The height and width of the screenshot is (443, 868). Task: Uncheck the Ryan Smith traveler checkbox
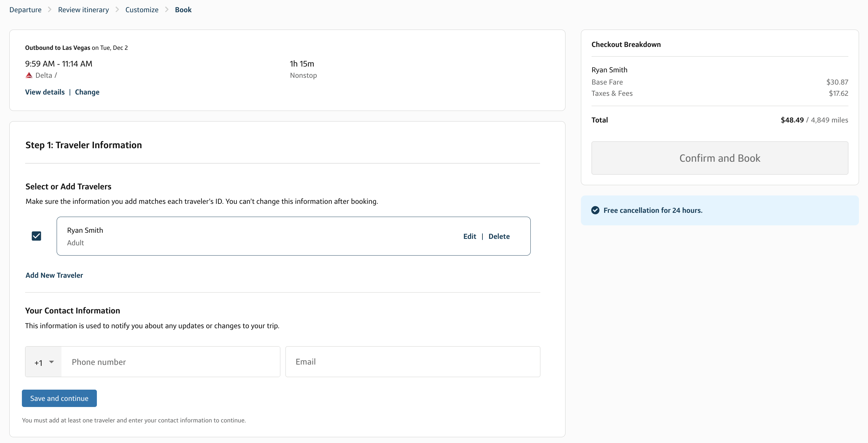(36, 236)
